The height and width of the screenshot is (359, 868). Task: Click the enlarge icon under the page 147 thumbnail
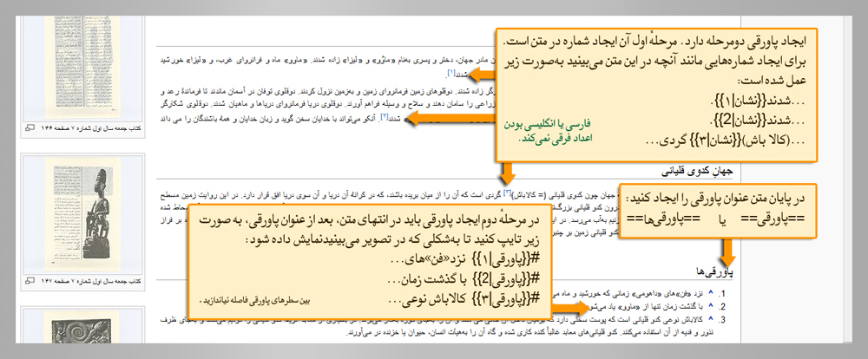(x=32, y=281)
